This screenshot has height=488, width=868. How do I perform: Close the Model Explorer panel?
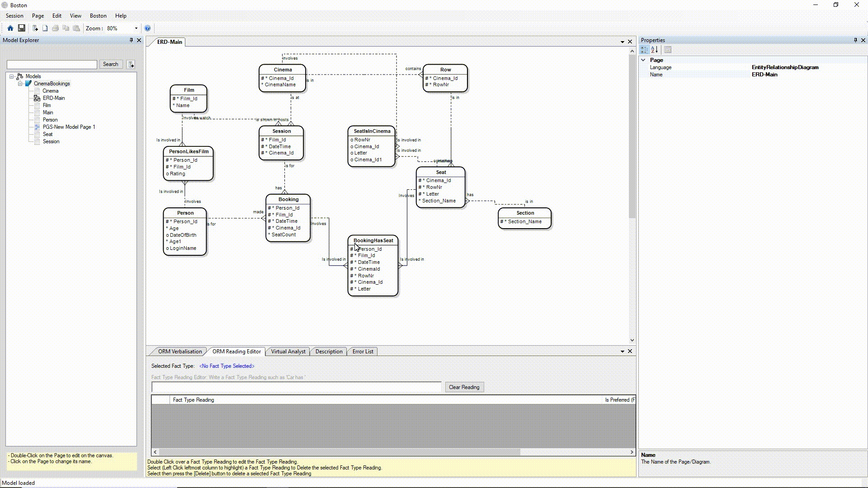139,40
